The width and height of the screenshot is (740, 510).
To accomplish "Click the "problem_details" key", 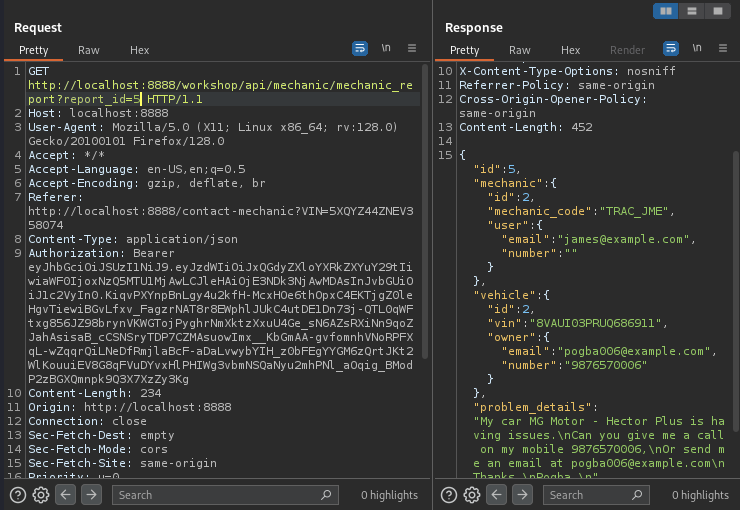I will pos(533,407).
